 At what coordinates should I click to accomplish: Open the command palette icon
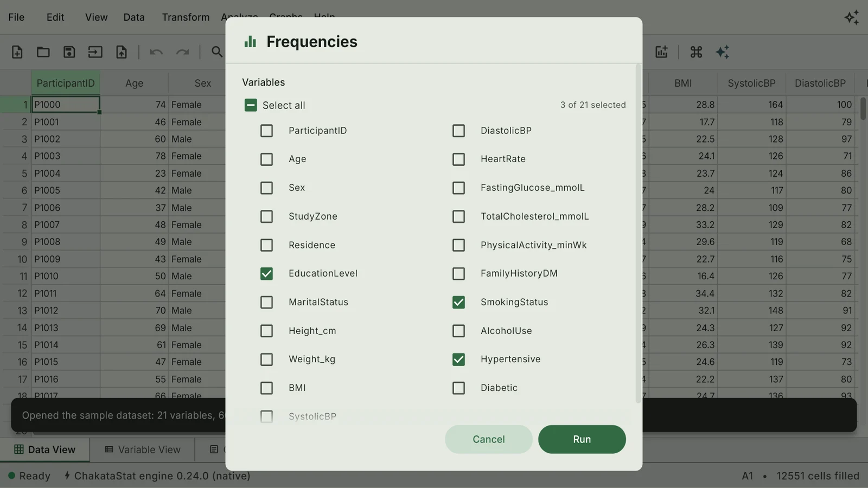coord(696,52)
